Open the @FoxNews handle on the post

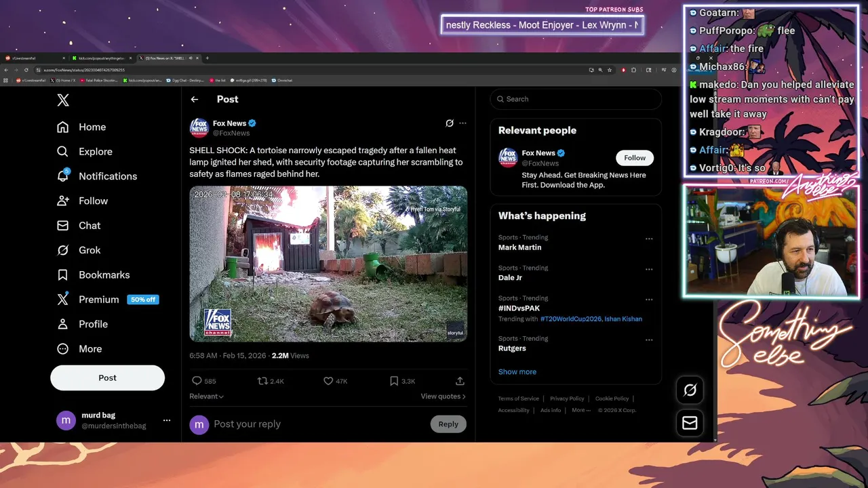(x=231, y=133)
